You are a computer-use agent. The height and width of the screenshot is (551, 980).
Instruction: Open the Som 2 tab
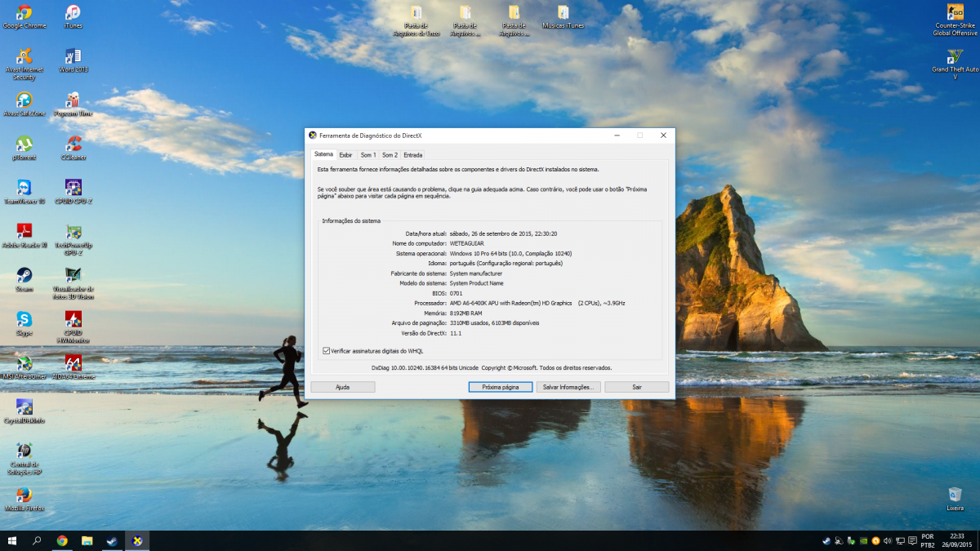pyautogui.click(x=390, y=154)
